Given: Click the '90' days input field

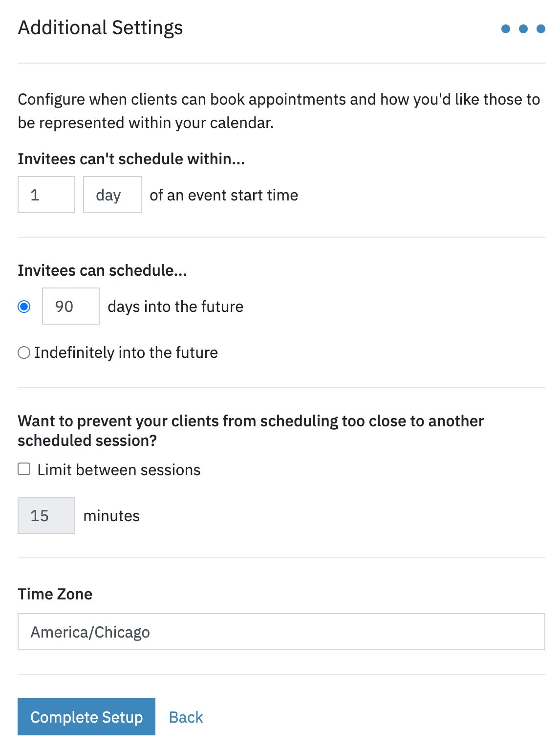Looking at the screenshot, I should coord(70,307).
